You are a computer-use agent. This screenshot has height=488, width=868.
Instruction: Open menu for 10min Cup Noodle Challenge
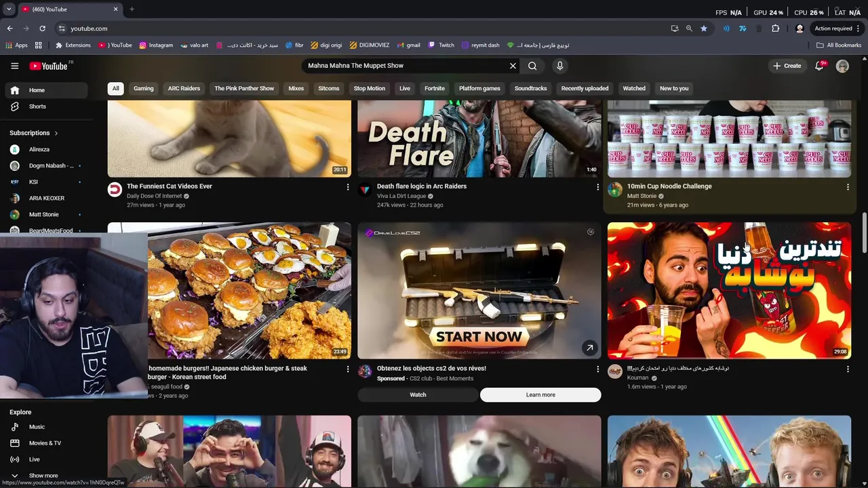[x=848, y=187]
